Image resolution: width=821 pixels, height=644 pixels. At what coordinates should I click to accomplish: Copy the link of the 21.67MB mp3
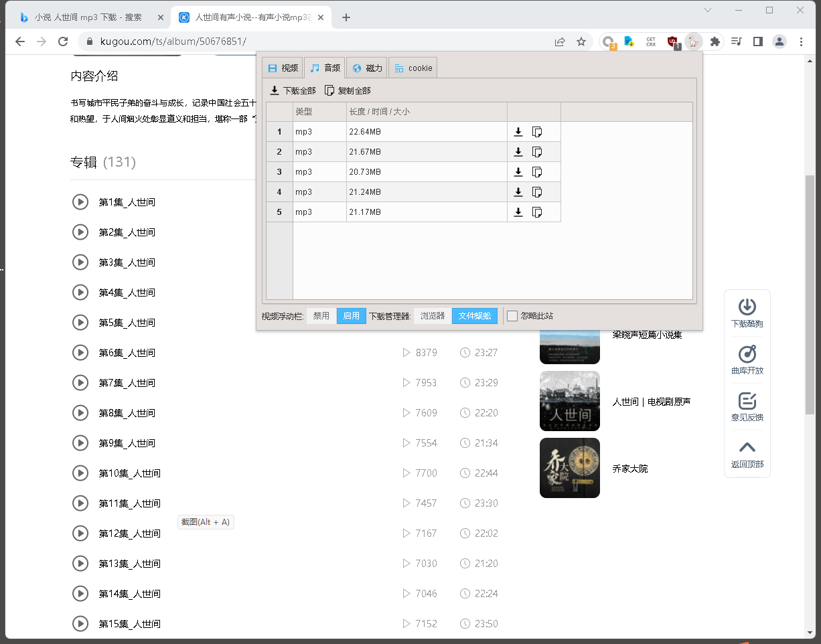(536, 152)
